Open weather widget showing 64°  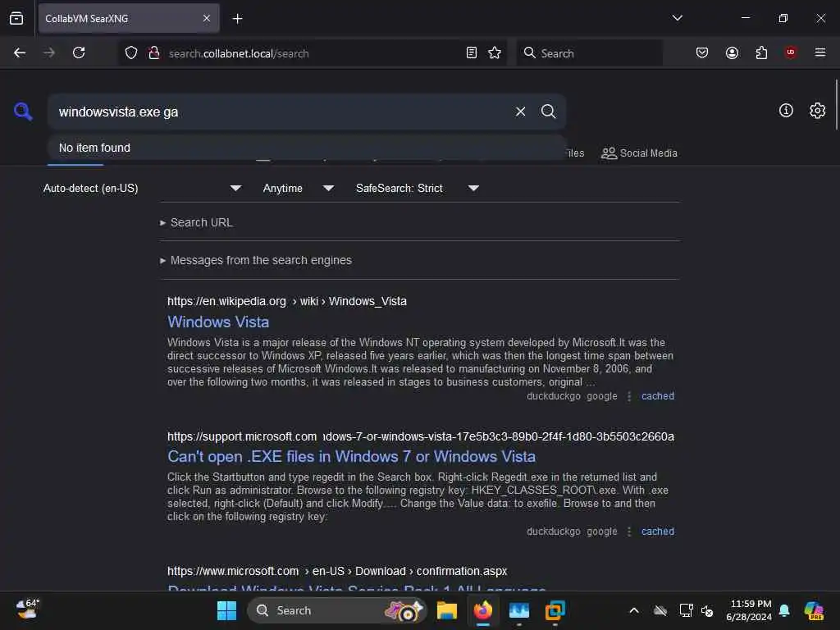(27, 609)
